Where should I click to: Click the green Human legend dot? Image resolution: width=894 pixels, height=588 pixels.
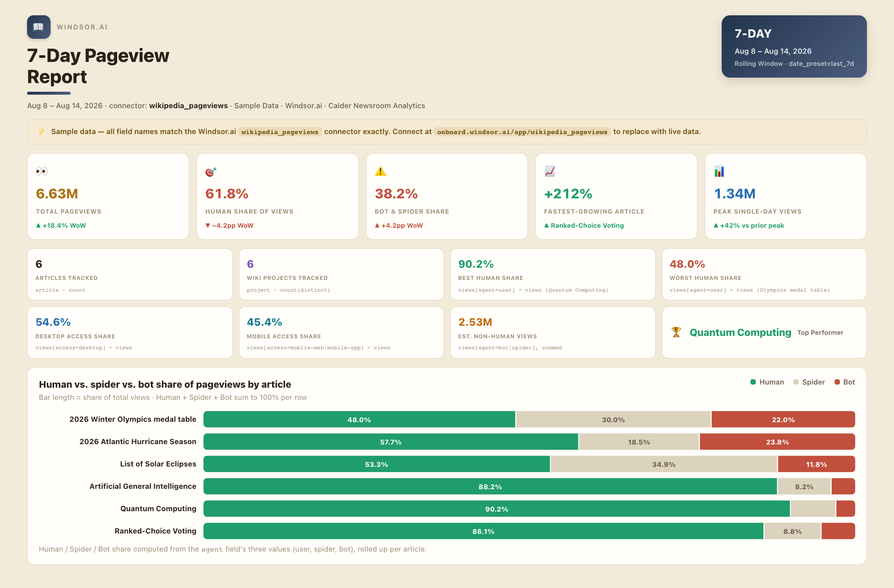point(753,382)
